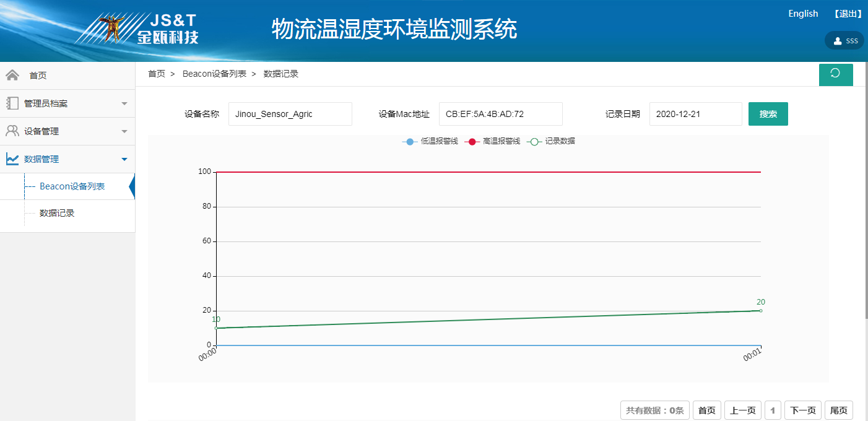This screenshot has width=868, height=421.
Task: Click the 退出 logout link
Action: 848,14
